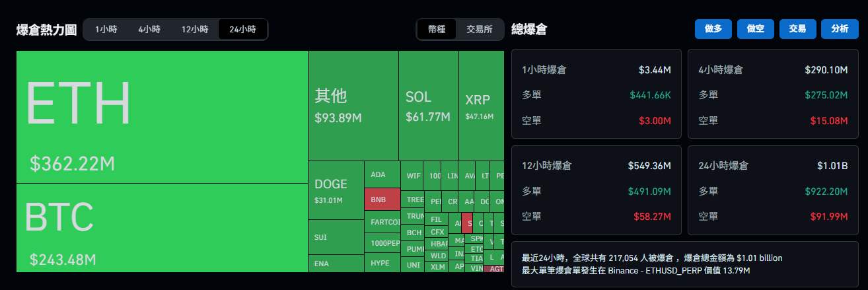Switch heatmap to 4小時 timeframe
The image size is (868, 290).
[149, 29]
